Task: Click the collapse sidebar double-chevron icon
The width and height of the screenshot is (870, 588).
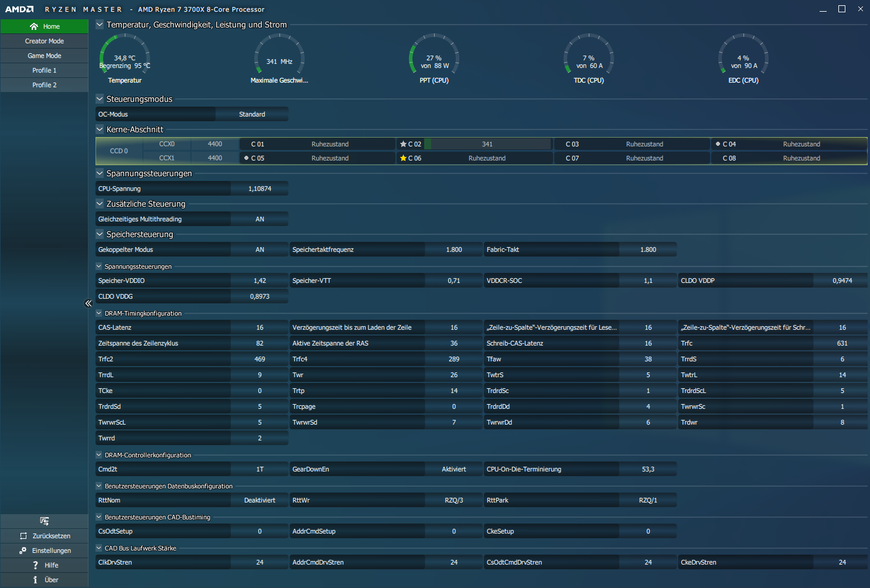Action: click(88, 303)
